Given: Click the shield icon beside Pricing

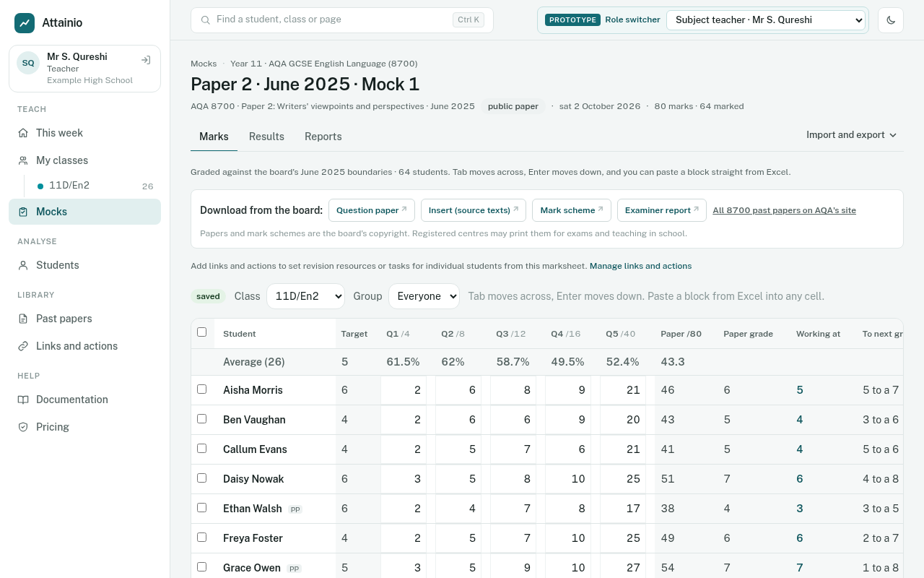Looking at the screenshot, I should pyautogui.click(x=23, y=427).
